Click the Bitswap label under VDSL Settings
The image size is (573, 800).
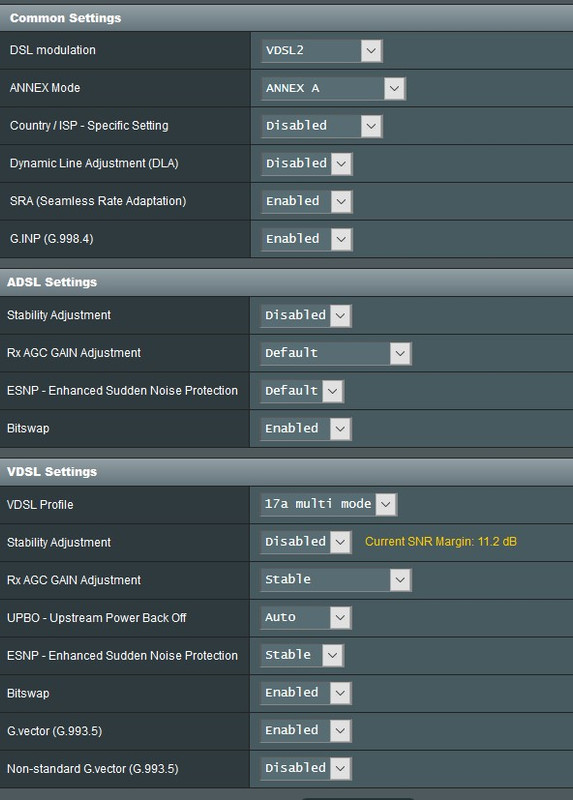28,694
